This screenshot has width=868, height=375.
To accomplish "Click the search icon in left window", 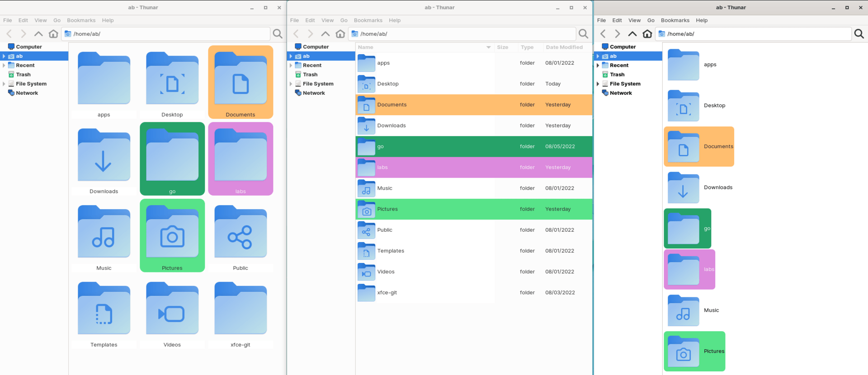I will coord(278,34).
